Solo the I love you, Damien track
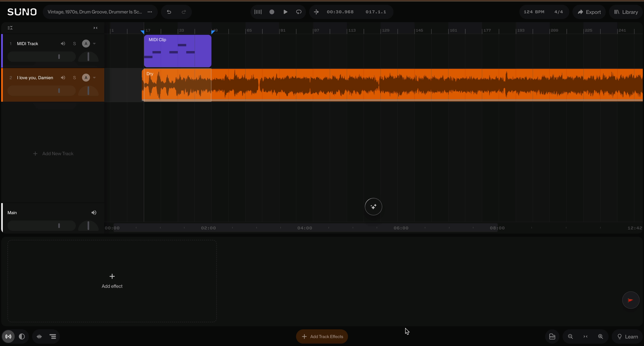 coord(74,78)
